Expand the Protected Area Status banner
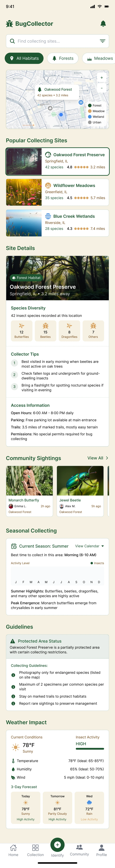Viewport: 115px width, 868px height. click(57, 646)
